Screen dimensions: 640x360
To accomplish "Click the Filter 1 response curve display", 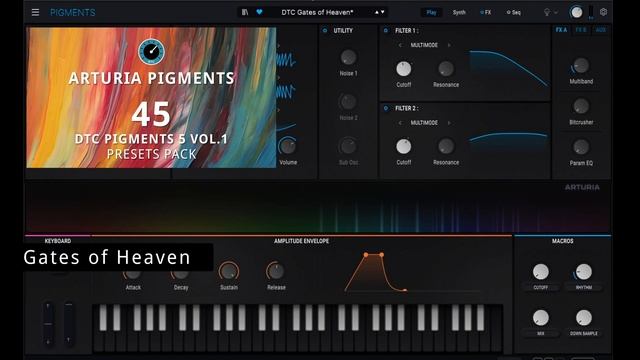I will [509, 69].
